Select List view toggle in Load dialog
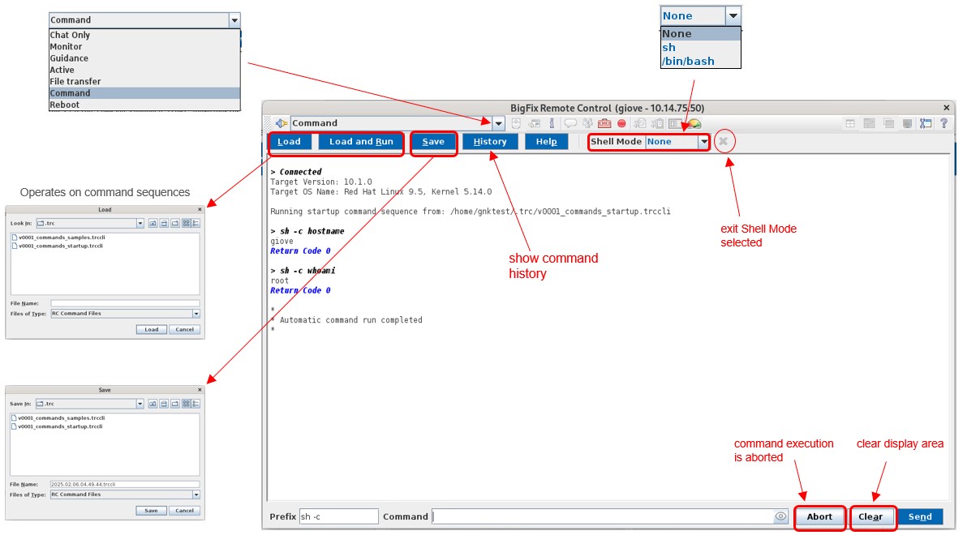The width and height of the screenshot is (980, 548). 186,223
